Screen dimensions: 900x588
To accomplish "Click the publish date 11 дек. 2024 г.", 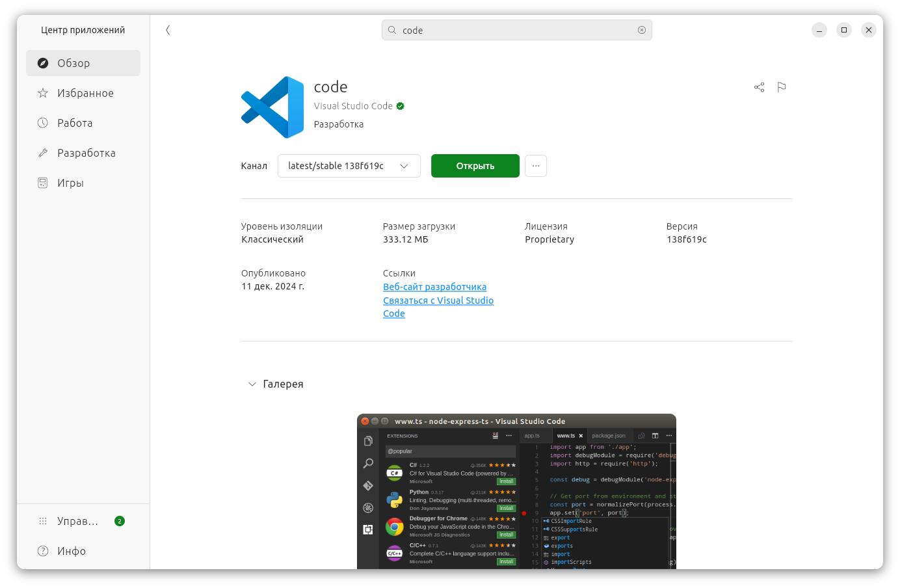I will [x=273, y=286].
